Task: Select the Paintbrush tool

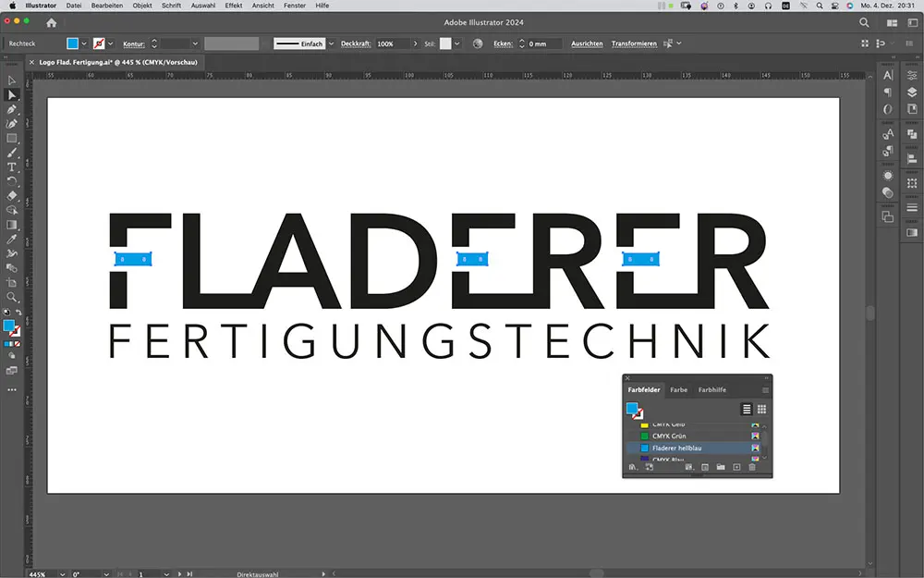Action: coord(12,153)
